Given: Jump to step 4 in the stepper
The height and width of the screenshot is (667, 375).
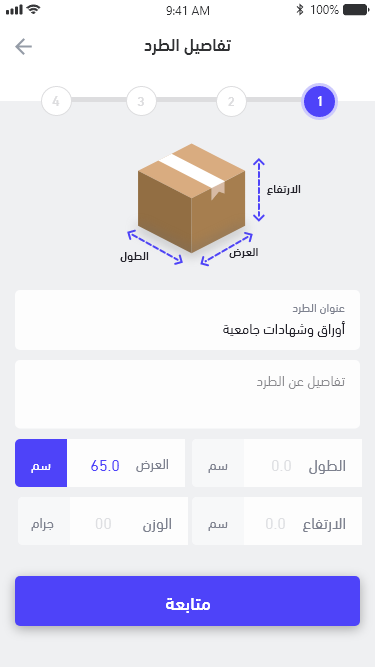Looking at the screenshot, I should click(56, 101).
